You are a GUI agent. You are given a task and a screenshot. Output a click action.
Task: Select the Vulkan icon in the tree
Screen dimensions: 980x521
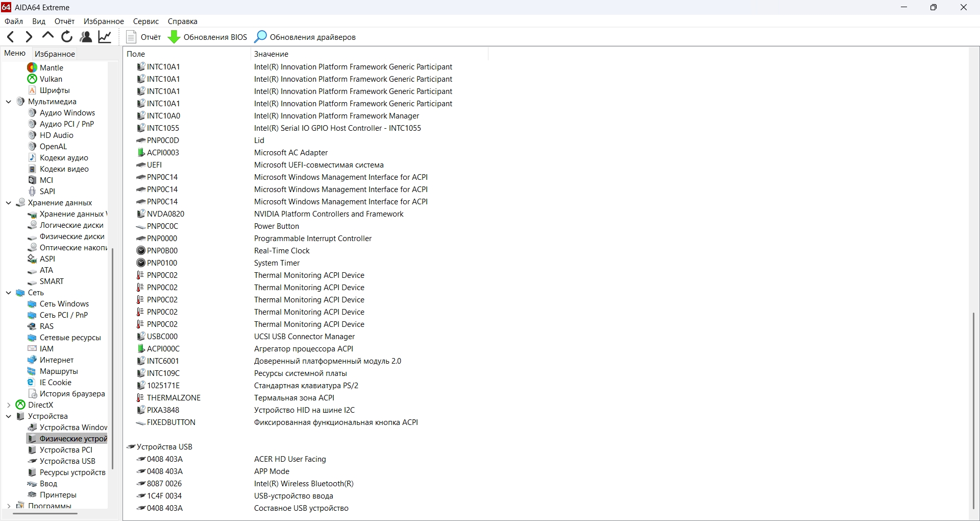(x=32, y=79)
